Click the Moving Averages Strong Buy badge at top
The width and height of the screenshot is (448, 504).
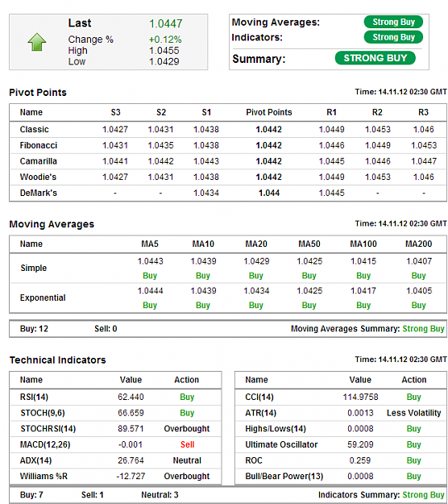tap(393, 22)
